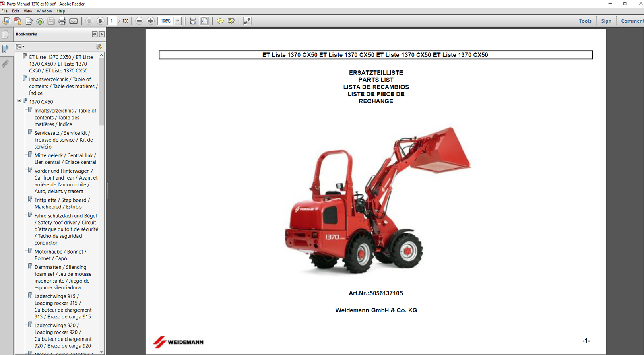644x355 pixels.
Task: Select the Highlight text tool
Action: 231,21
